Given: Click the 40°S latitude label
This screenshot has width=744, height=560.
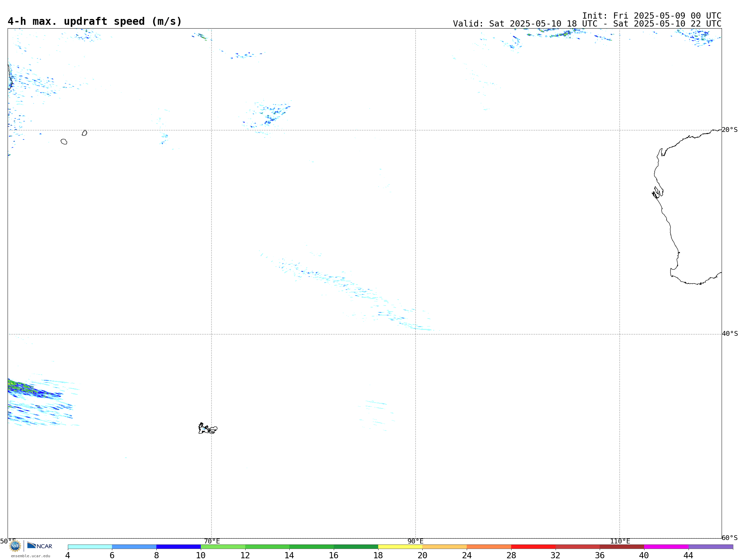Looking at the screenshot, I should [x=730, y=334].
